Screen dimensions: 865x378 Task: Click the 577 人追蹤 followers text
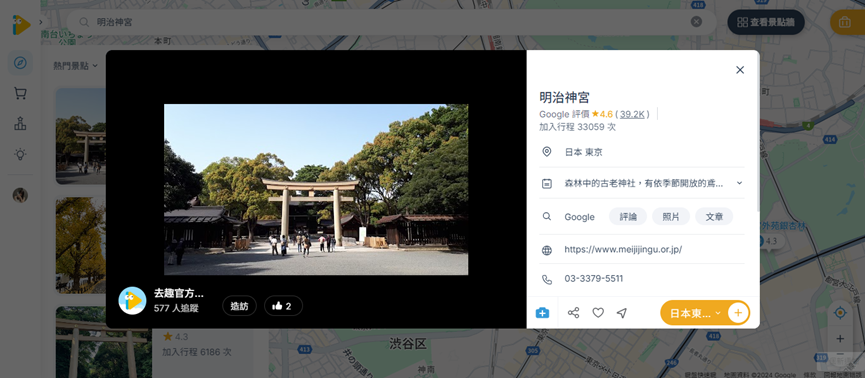(x=176, y=308)
